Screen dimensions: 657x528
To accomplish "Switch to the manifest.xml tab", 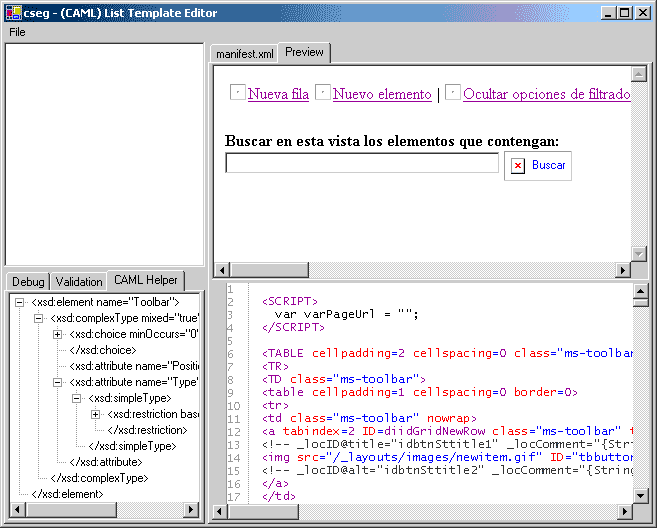I will 245,54.
